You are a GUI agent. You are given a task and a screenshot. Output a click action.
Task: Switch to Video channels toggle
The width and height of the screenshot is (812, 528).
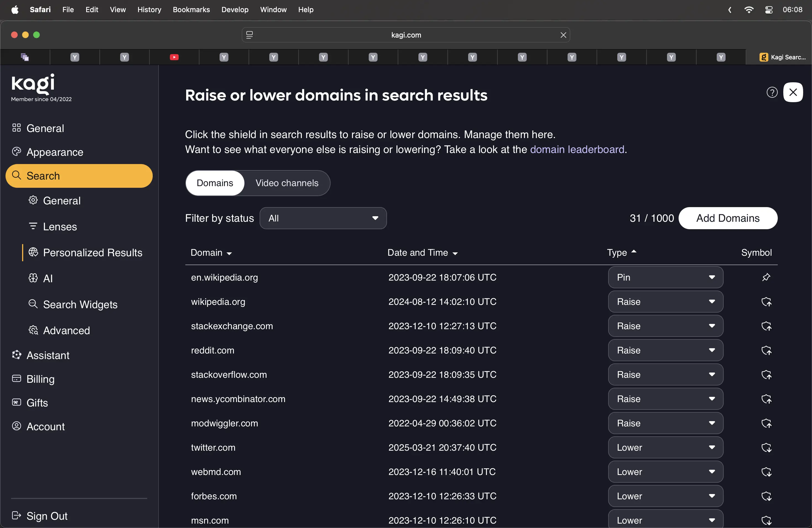287,183
